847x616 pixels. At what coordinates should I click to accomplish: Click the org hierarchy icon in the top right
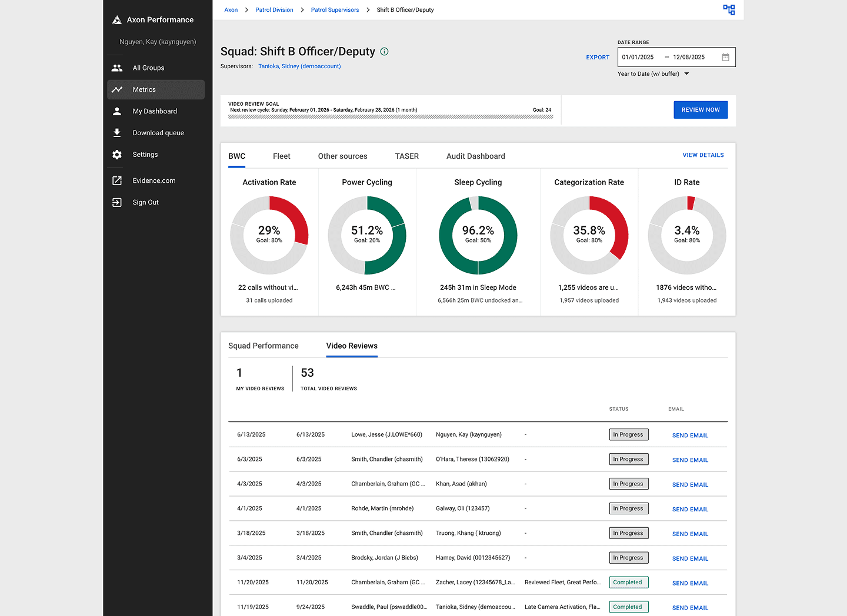coord(729,9)
